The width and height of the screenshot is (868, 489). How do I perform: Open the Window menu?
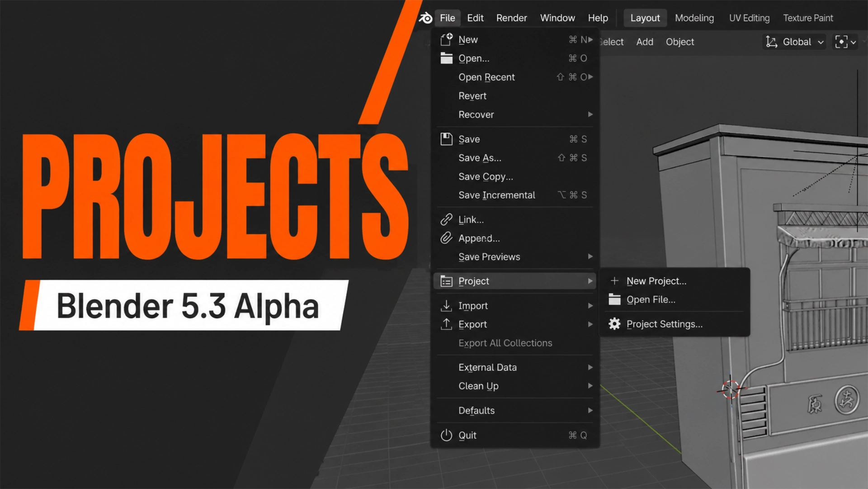(557, 18)
